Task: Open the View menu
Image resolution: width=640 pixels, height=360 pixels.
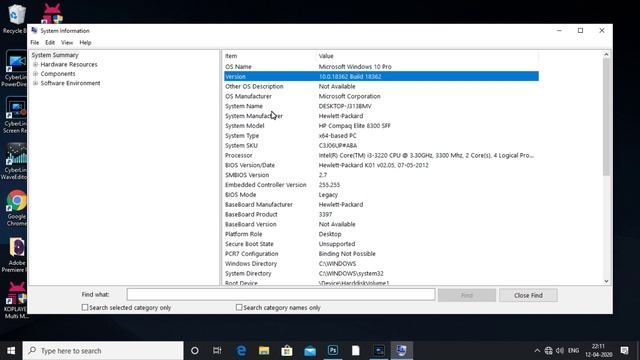Action: click(67, 42)
